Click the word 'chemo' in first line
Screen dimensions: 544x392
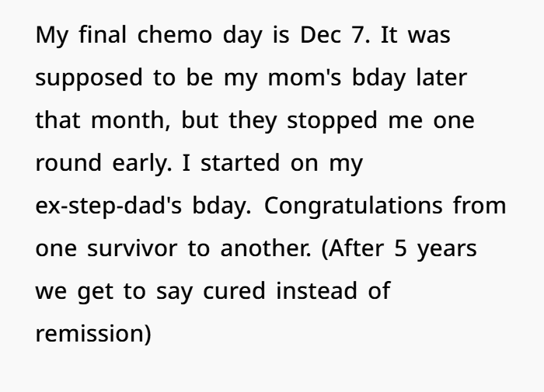(x=175, y=35)
